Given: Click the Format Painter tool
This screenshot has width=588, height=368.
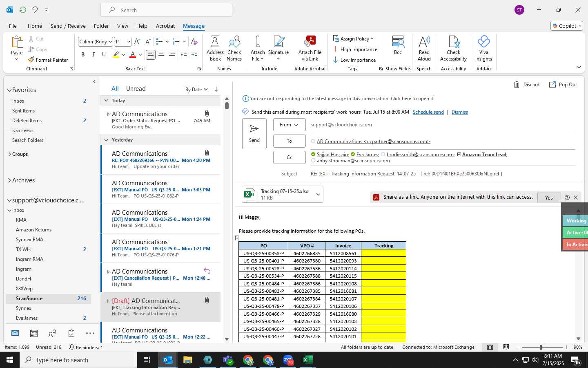Looking at the screenshot, I should 48,60.
